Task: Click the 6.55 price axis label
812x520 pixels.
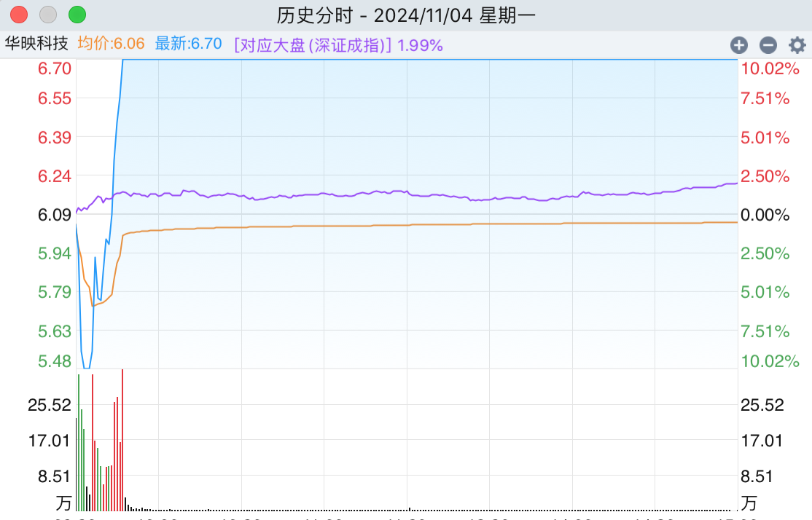Action: tap(55, 98)
